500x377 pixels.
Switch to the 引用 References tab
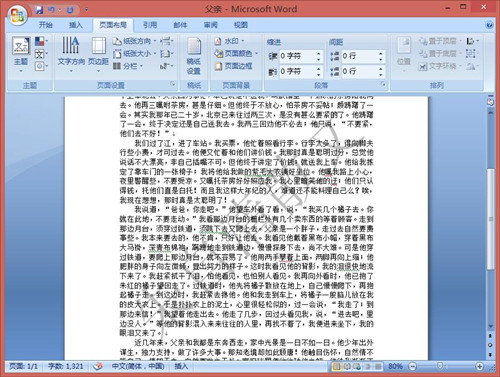point(150,25)
